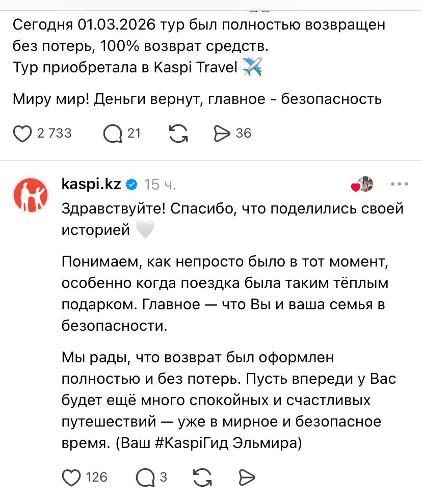Open the post text "Миру мир!"
422x504 pixels.
(x=197, y=99)
